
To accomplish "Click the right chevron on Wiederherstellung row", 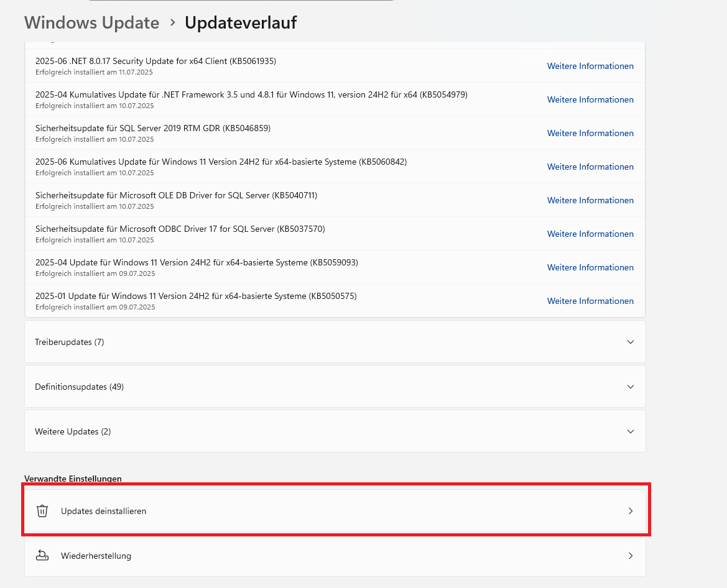I will click(x=630, y=556).
